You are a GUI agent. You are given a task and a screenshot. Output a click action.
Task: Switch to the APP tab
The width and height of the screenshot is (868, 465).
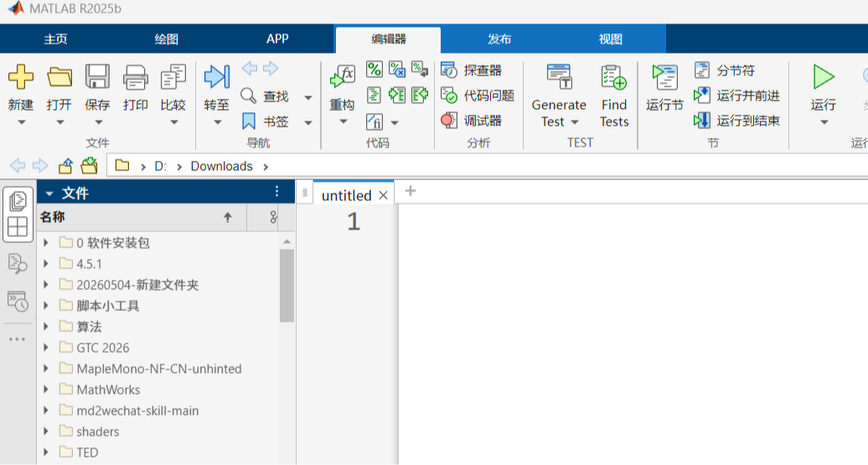(x=277, y=39)
